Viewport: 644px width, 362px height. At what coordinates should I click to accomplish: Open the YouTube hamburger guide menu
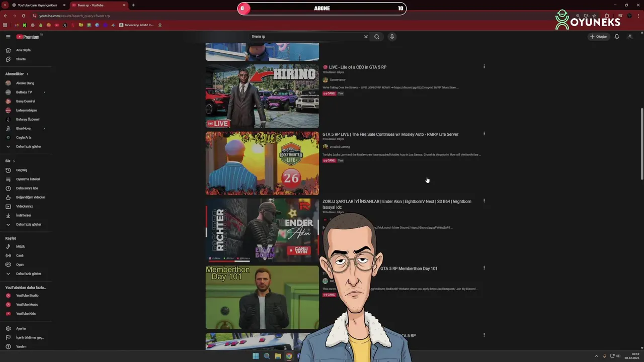click(x=8, y=37)
